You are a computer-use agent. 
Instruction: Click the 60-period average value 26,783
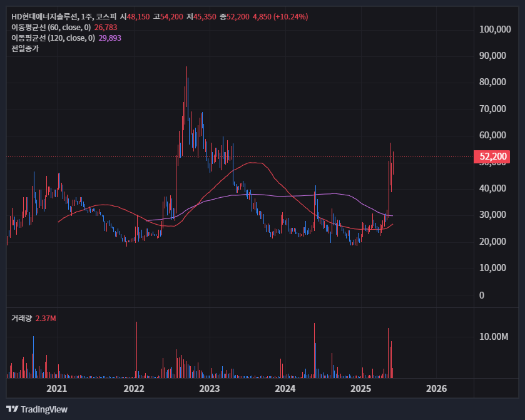(x=106, y=28)
